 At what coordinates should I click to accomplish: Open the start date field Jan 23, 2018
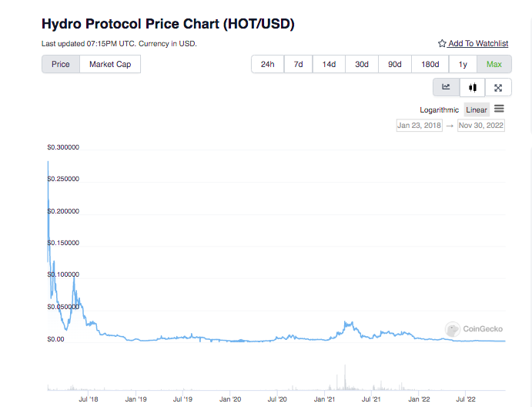click(420, 126)
